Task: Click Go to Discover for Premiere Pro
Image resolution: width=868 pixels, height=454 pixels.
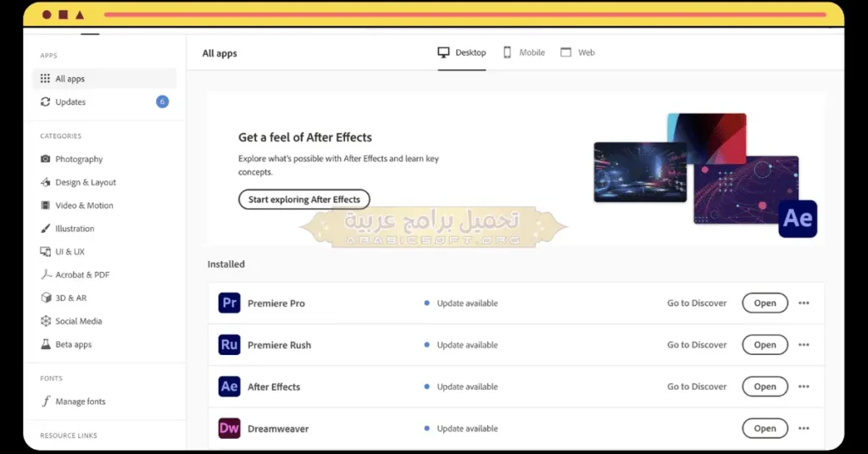Action: click(697, 303)
